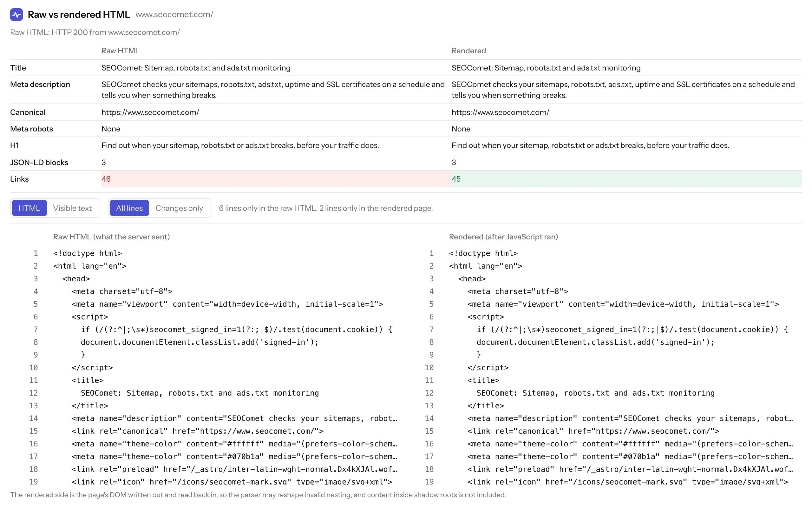The height and width of the screenshot is (508, 812).
Task: Switch to the HTML view toggle
Action: 29,208
